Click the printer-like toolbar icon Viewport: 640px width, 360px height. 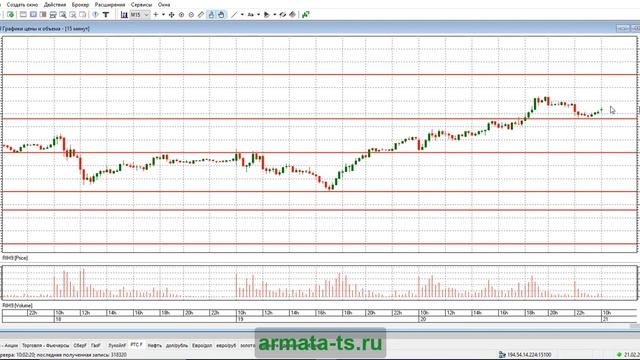pos(53,15)
